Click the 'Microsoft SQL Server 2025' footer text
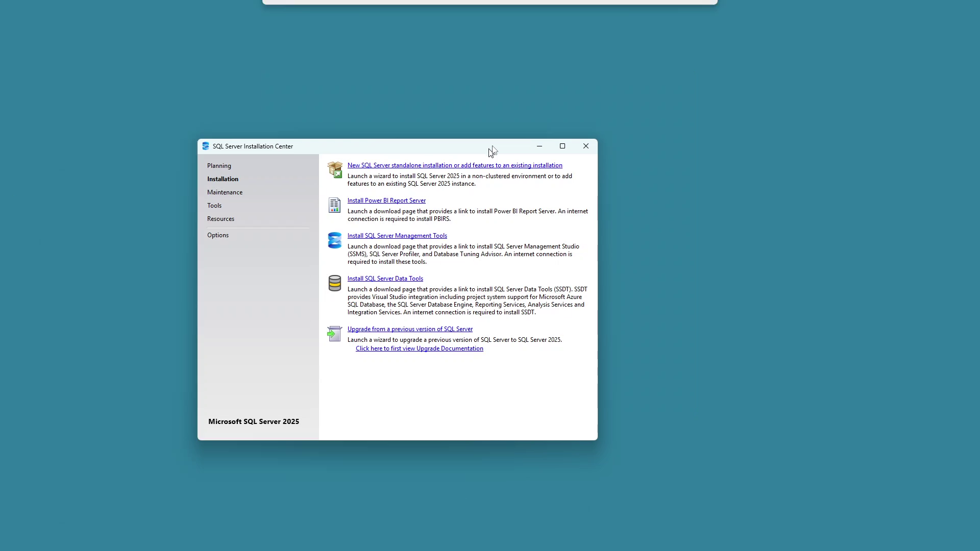 tap(254, 421)
